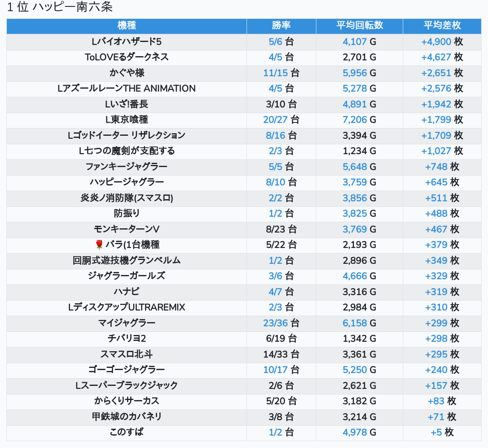This screenshot has width=488, height=448.
Task: Click ToLOVEるダークネス machine name
Action: [x=127, y=57]
